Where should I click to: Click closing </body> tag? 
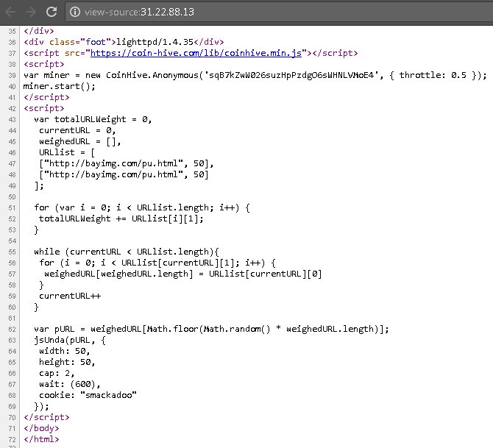(41, 428)
